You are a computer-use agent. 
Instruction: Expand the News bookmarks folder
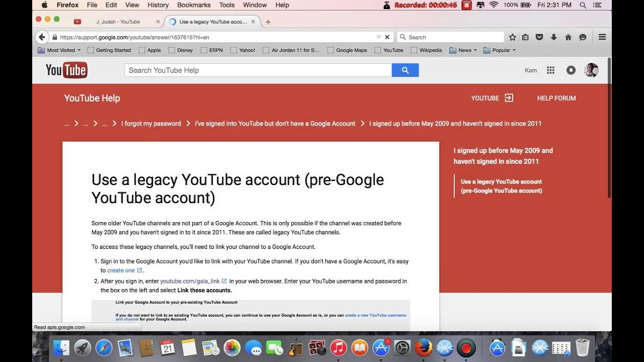coord(463,50)
